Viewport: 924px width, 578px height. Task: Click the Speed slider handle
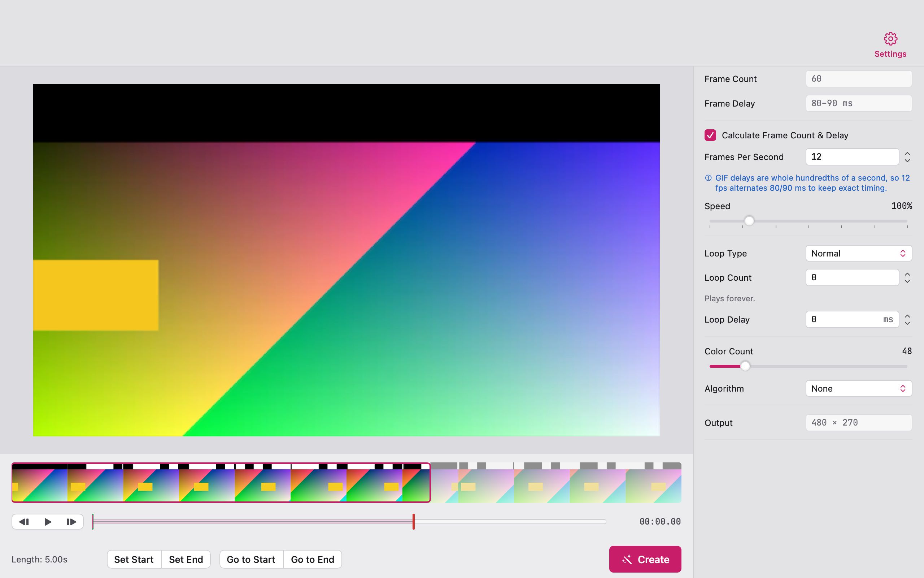coord(749,221)
